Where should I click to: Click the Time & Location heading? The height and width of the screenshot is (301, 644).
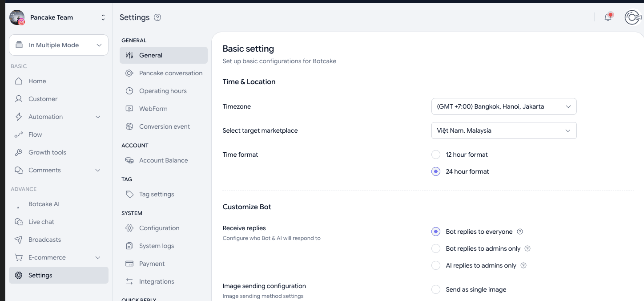pyautogui.click(x=249, y=81)
